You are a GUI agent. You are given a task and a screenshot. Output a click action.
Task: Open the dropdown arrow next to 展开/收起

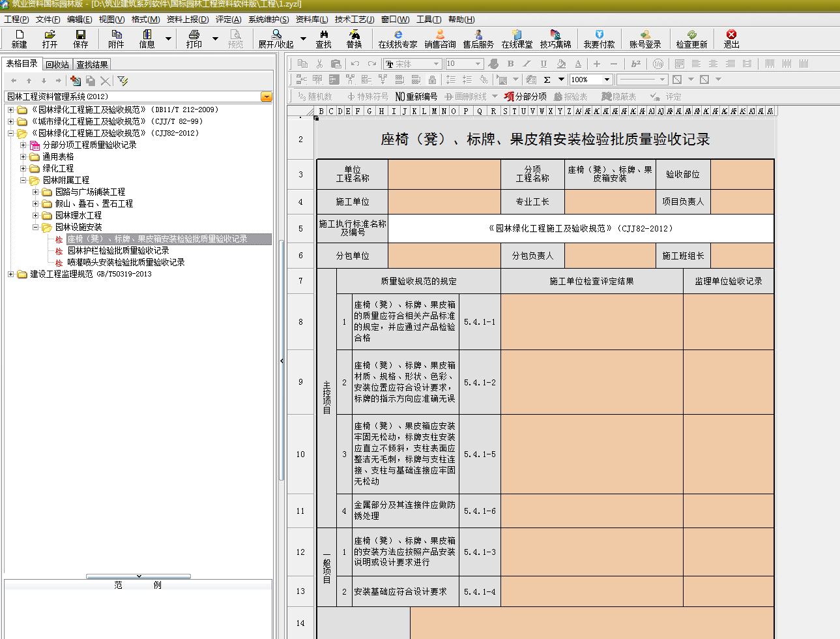(x=303, y=39)
